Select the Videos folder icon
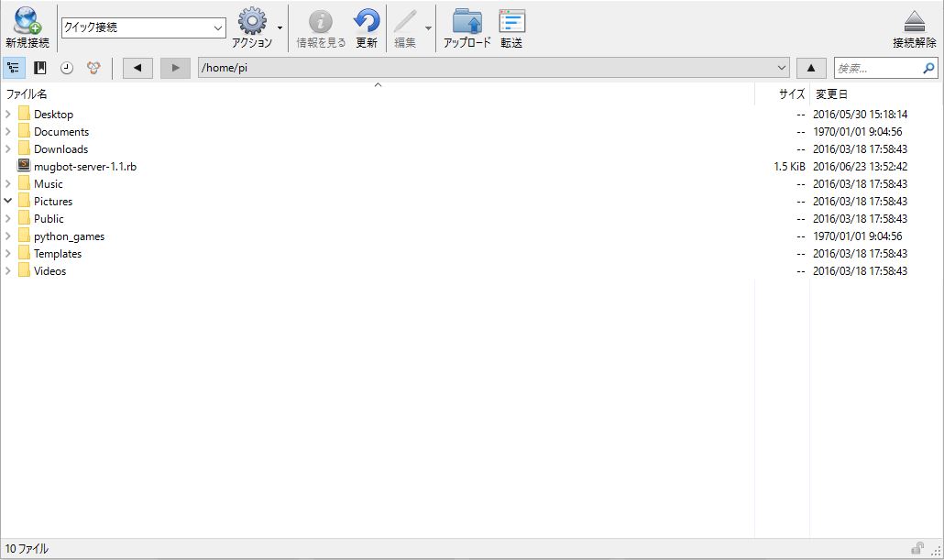944x560 pixels. pos(24,270)
